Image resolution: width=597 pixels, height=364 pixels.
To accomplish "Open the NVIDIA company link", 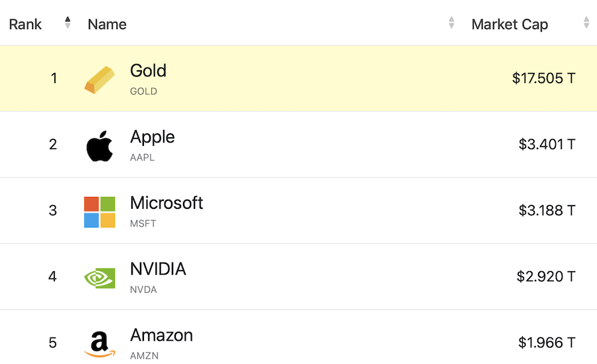I will (x=158, y=269).
